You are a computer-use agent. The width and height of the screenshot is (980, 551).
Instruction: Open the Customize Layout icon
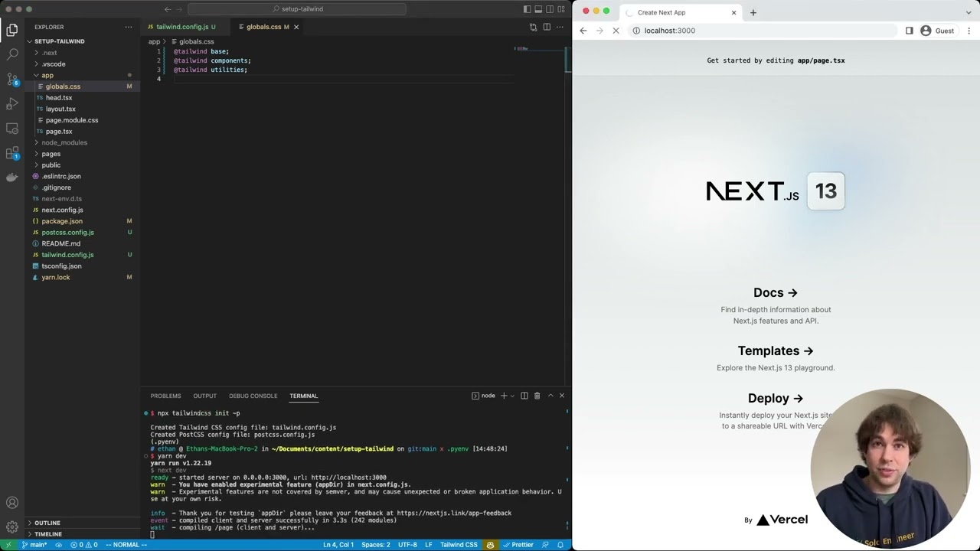click(x=561, y=9)
